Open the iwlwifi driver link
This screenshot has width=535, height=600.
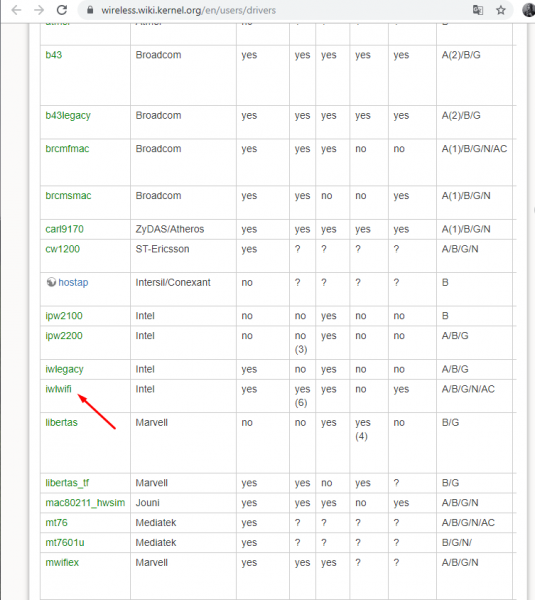59,389
